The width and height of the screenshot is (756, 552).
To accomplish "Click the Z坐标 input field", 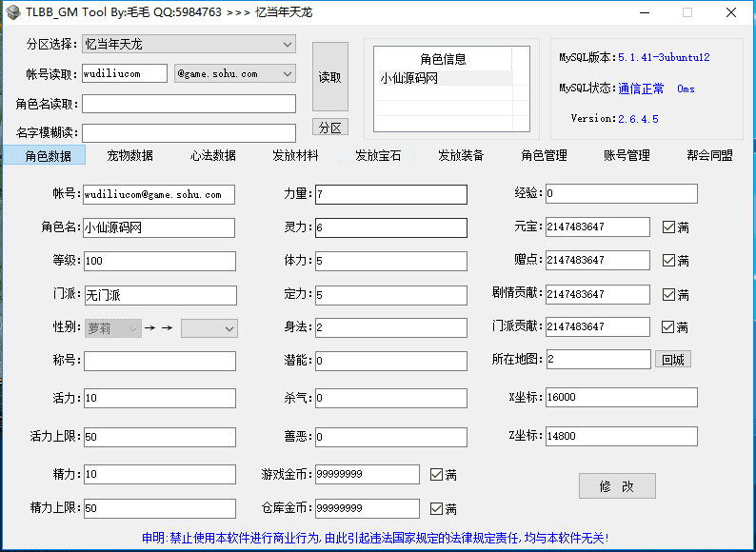I will tap(622, 436).
